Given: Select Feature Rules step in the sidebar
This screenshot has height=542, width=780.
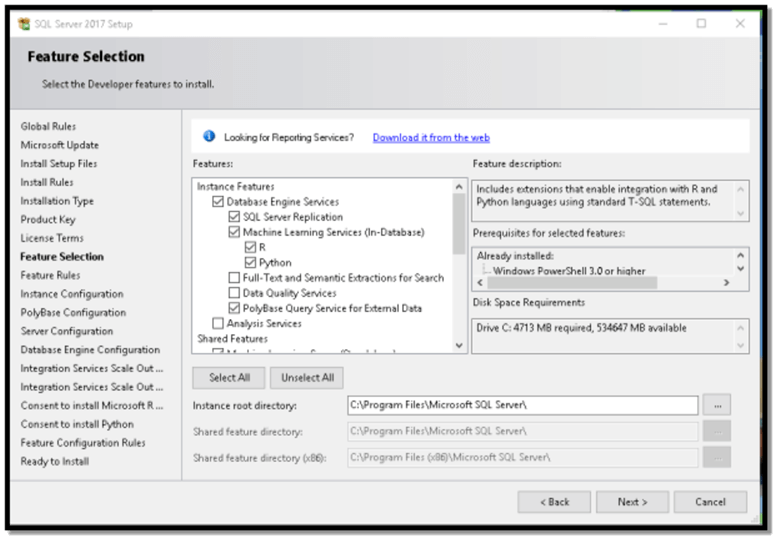Looking at the screenshot, I should point(50,275).
